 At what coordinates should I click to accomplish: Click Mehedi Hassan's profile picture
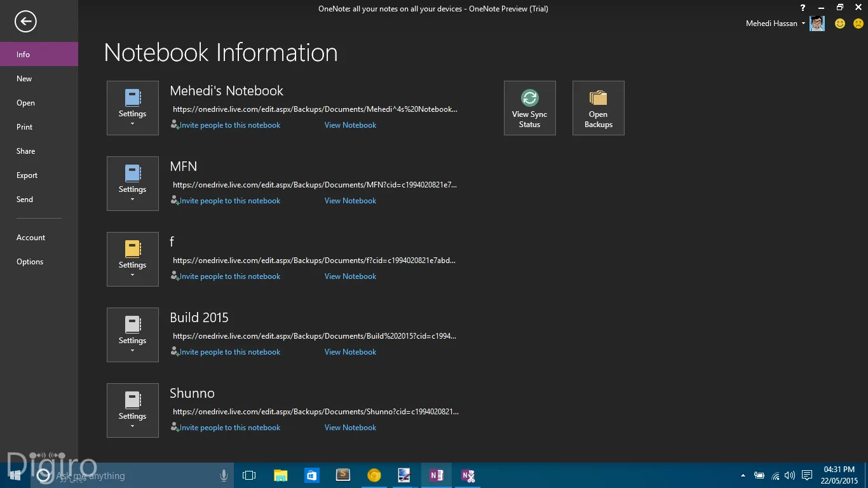pos(817,24)
